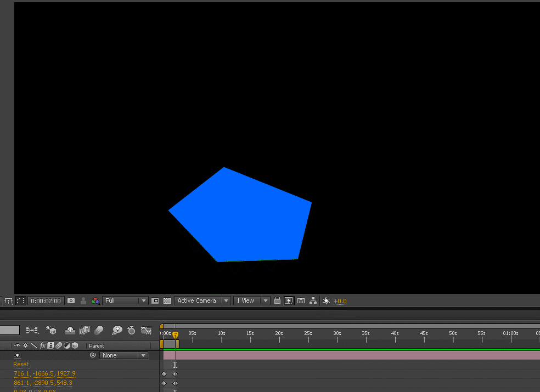Open the Parent None dropdown
Viewport: 540px width, 392px height.
pyautogui.click(x=123, y=355)
